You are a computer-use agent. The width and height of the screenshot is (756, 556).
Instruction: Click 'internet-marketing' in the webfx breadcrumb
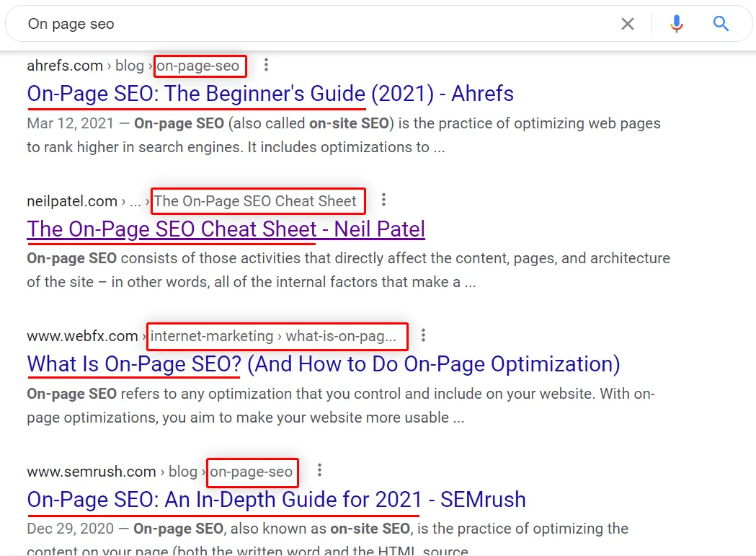point(212,336)
